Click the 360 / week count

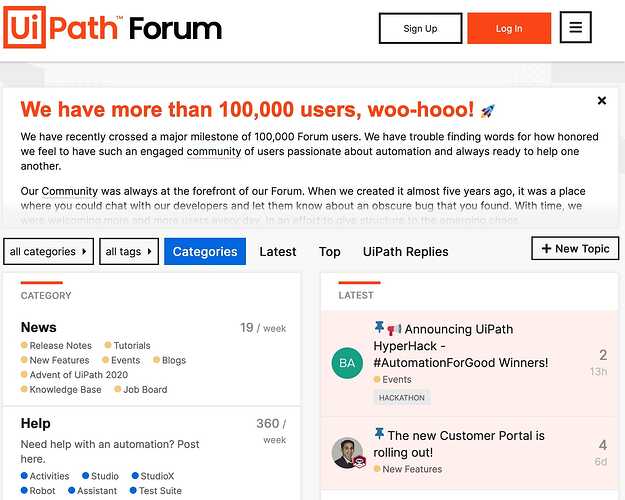coord(271,431)
